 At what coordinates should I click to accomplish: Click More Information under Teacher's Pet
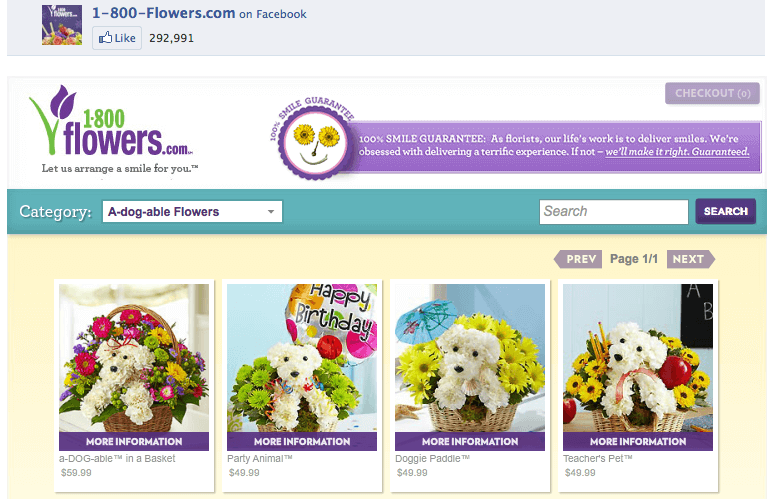638,442
